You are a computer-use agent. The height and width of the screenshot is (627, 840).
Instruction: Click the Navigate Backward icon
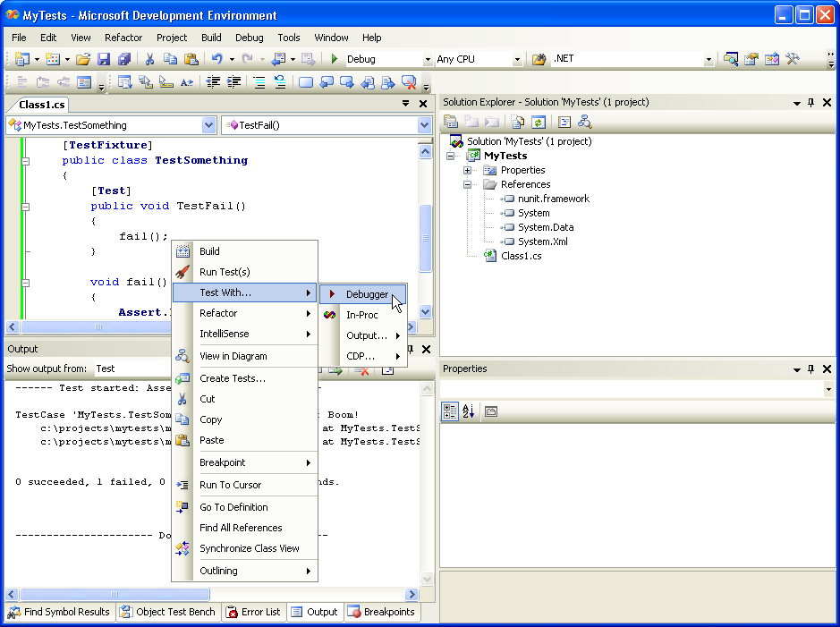[x=279, y=59]
